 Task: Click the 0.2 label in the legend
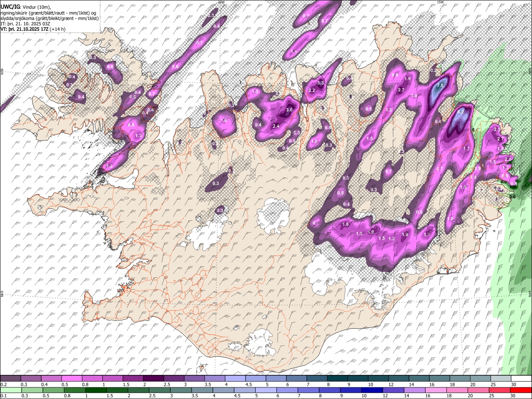click(4, 384)
